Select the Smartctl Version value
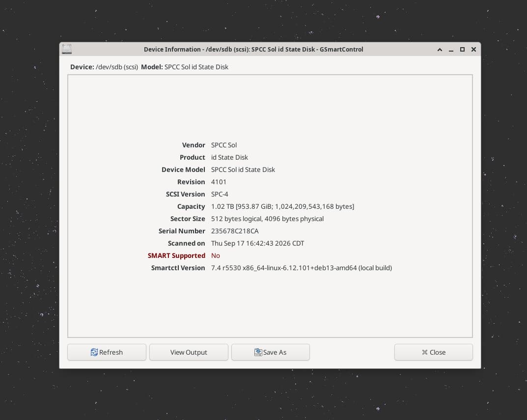Viewport: 527px width, 420px height. click(302, 268)
